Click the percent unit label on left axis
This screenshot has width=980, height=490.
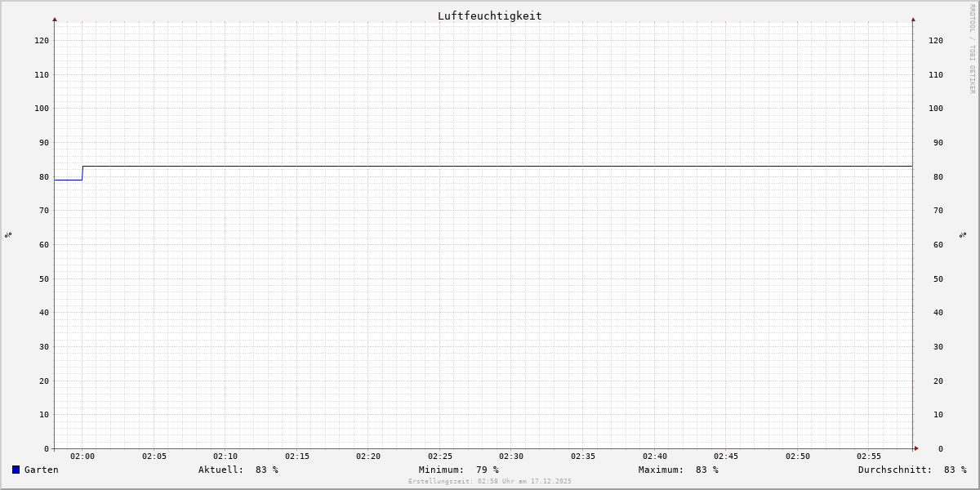8,234
